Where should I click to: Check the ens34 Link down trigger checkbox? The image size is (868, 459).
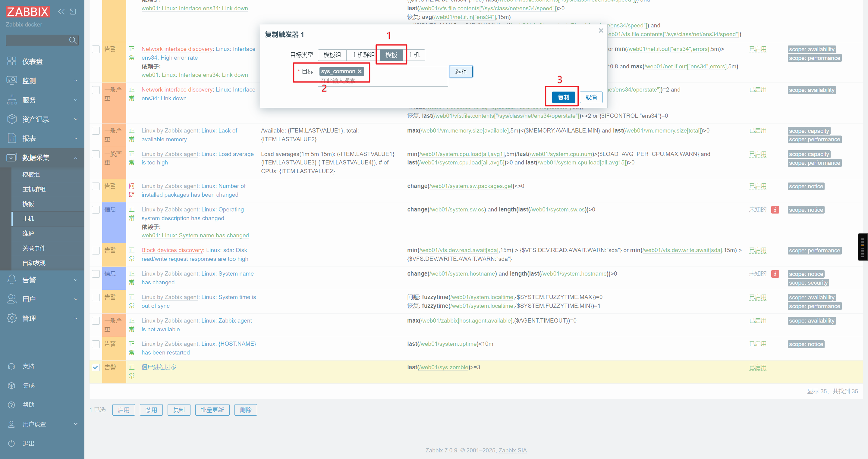[96, 90]
